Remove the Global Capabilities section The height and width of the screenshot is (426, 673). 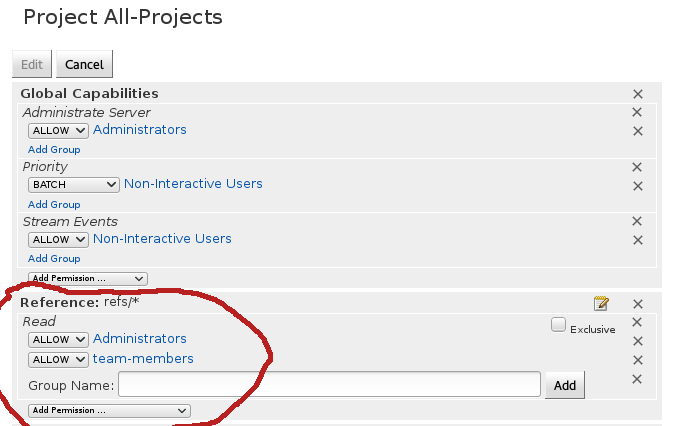[638, 94]
